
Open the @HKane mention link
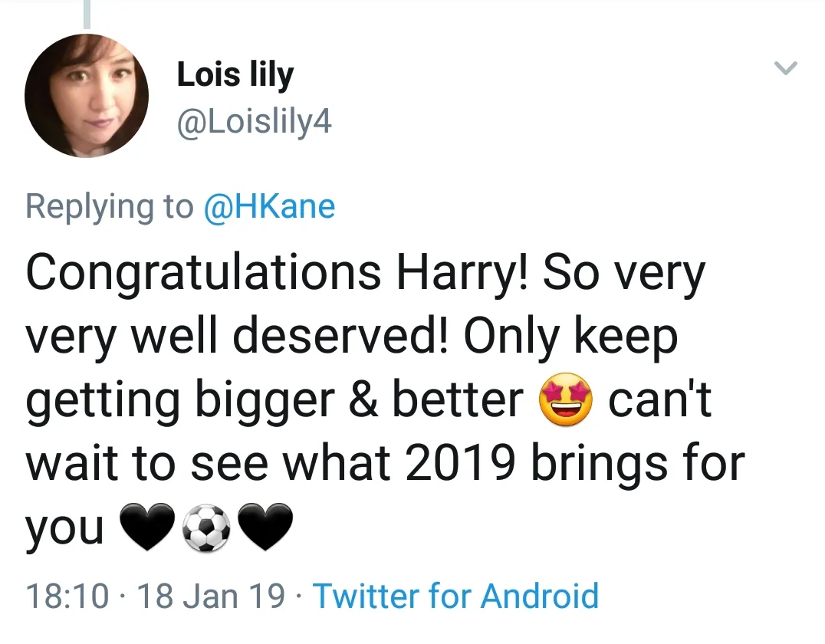tap(268, 207)
